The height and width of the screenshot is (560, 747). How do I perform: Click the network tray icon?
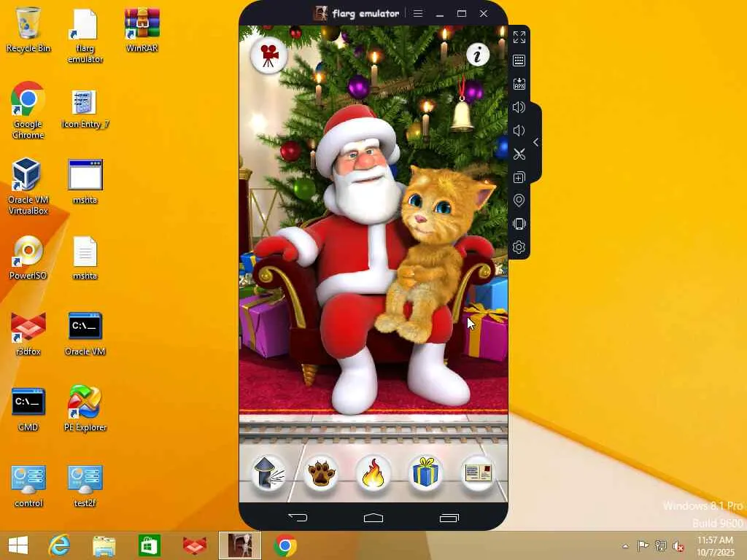point(660,545)
